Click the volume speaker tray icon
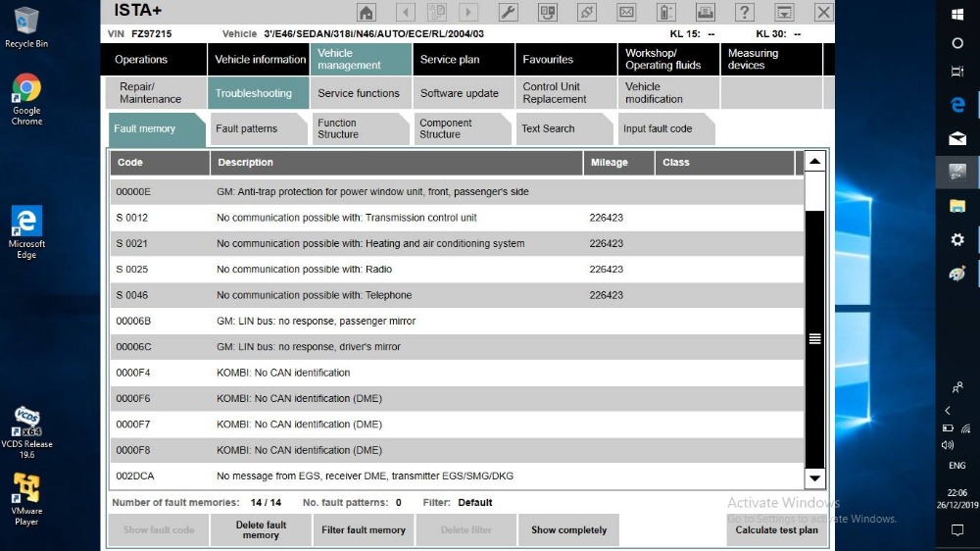 point(948,445)
